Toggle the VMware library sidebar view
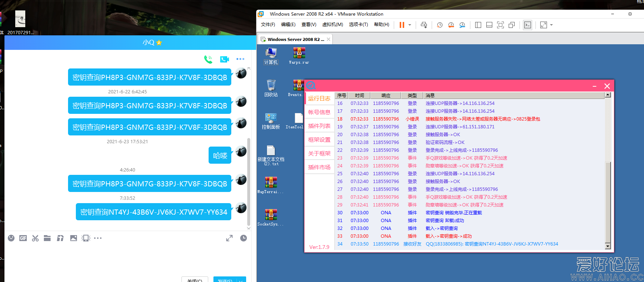 click(x=478, y=25)
